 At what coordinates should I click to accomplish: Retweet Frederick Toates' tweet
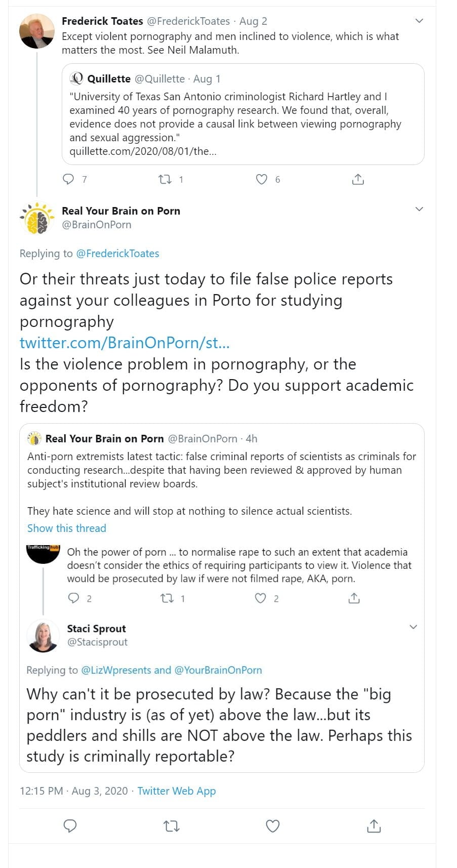coord(165,179)
